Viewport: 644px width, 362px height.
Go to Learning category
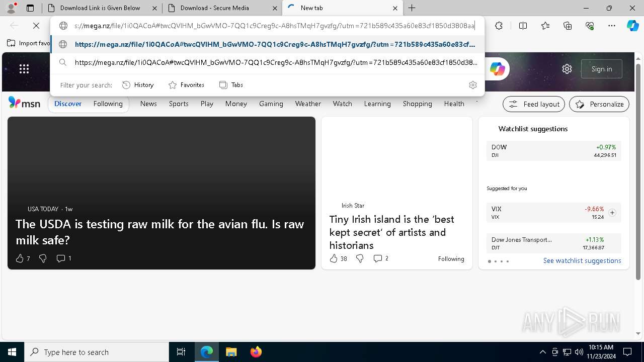pos(377,104)
